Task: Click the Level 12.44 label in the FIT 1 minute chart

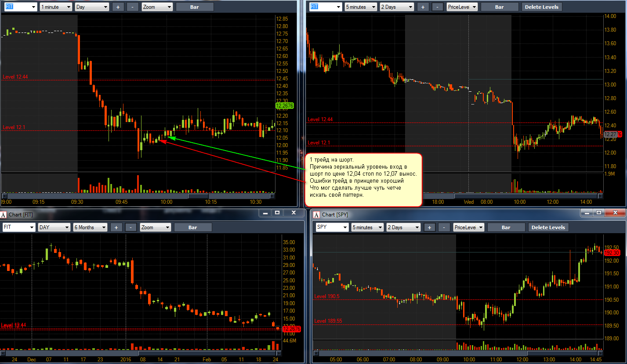Action: (x=15, y=77)
